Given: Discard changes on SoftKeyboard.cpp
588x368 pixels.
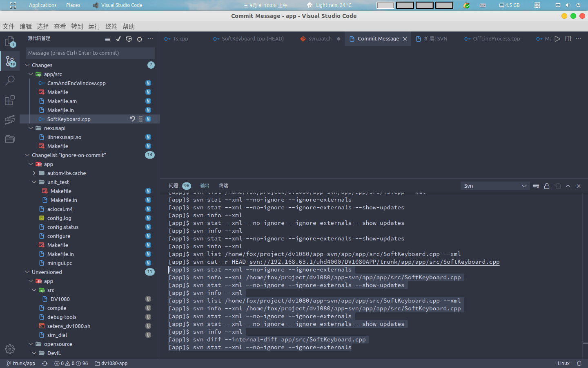Looking at the screenshot, I should (132, 119).
